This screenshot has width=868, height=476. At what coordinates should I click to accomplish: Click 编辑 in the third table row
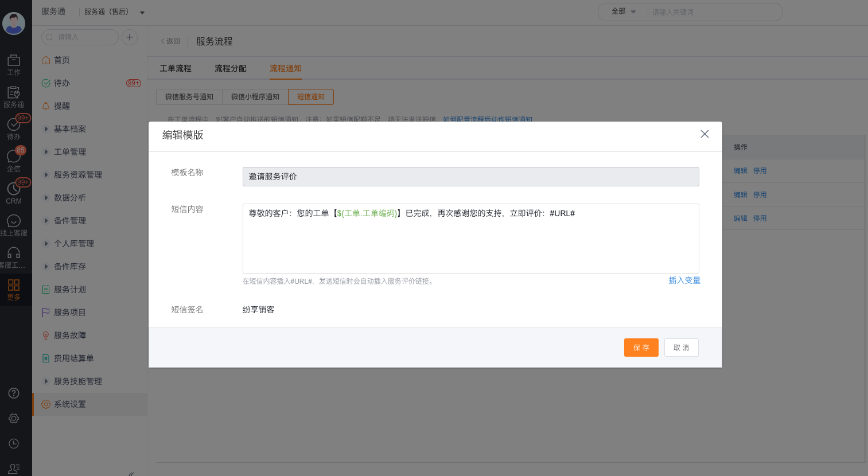tap(741, 219)
